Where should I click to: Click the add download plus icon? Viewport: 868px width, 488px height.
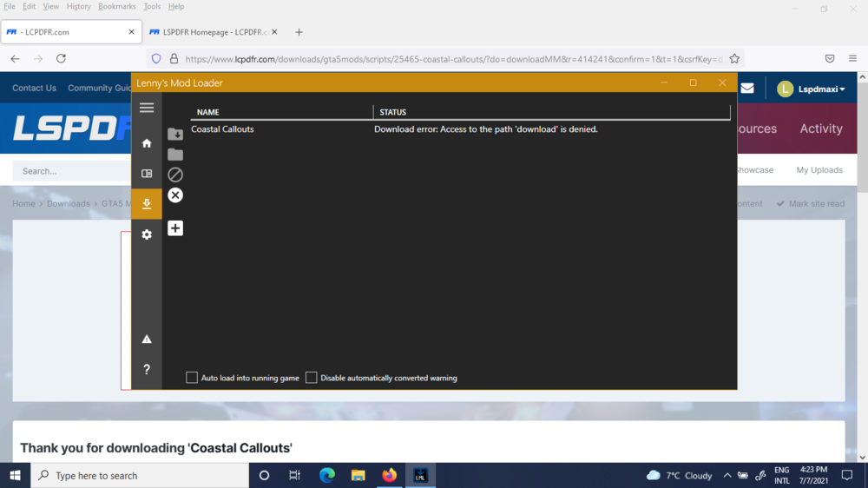(x=175, y=228)
